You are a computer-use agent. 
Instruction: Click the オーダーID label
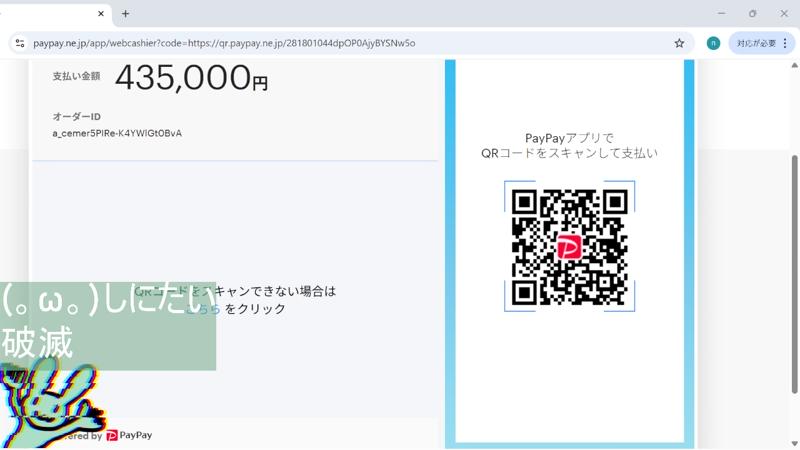pos(77,117)
